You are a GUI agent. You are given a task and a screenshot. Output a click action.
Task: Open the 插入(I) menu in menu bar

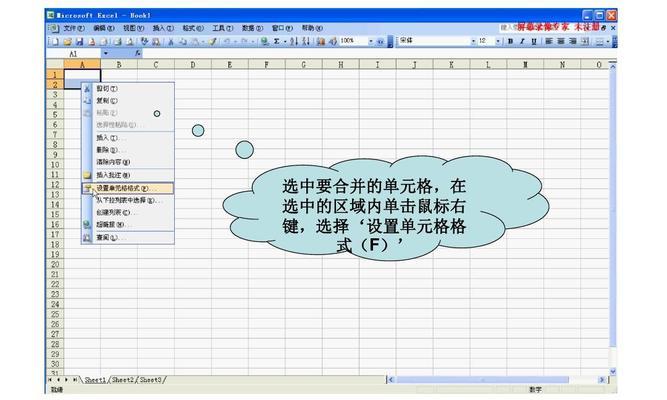[163, 28]
